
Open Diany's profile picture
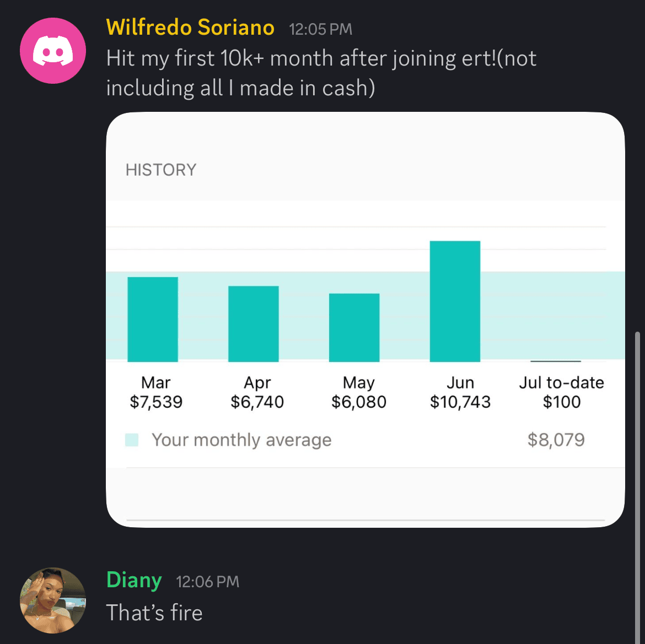pos(53,600)
